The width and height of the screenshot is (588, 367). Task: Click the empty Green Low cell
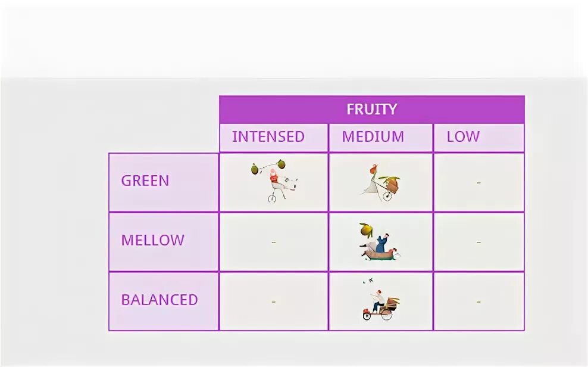pos(479,182)
